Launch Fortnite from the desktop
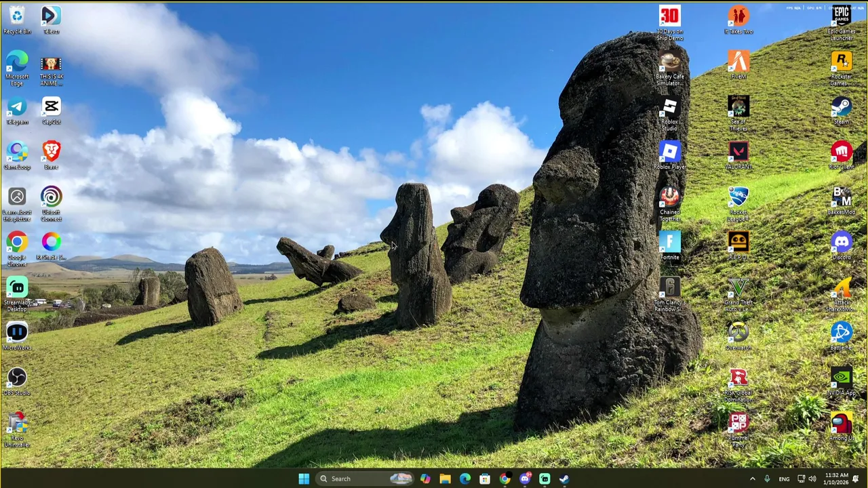The width and height of the screenshot is (868, 488). pos(670,246)
